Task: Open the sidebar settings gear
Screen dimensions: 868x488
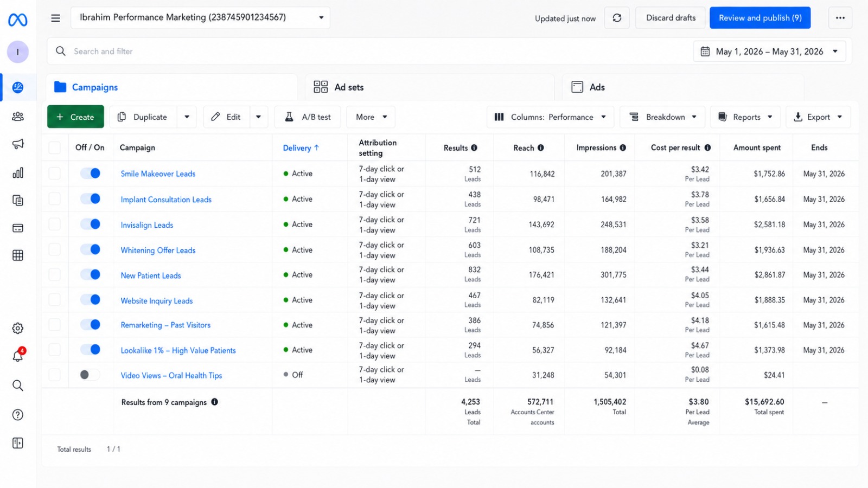Action: [x=18, y=328]
